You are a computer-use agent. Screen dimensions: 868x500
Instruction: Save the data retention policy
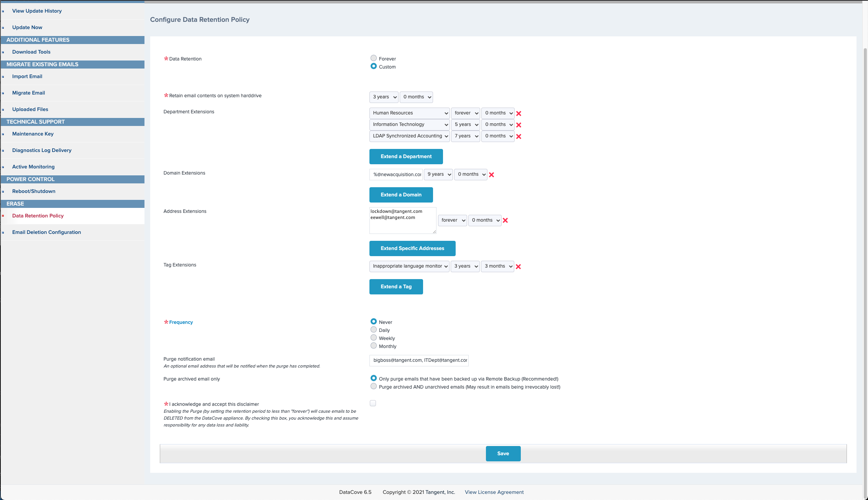pyautogui.click(x=503, y=454)
